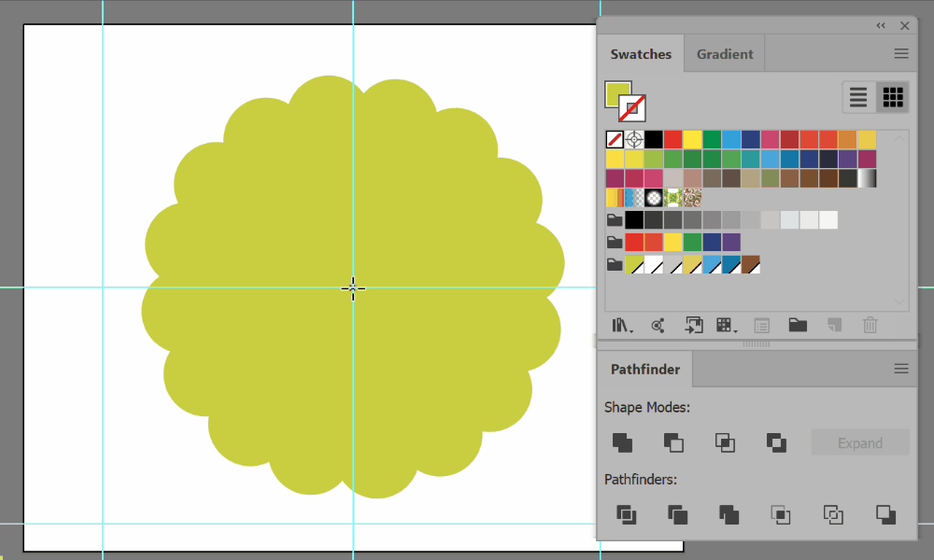Select the None swatch with red slash
The height and width of the screenshot is (560, 934).
(x=615, y=139)
